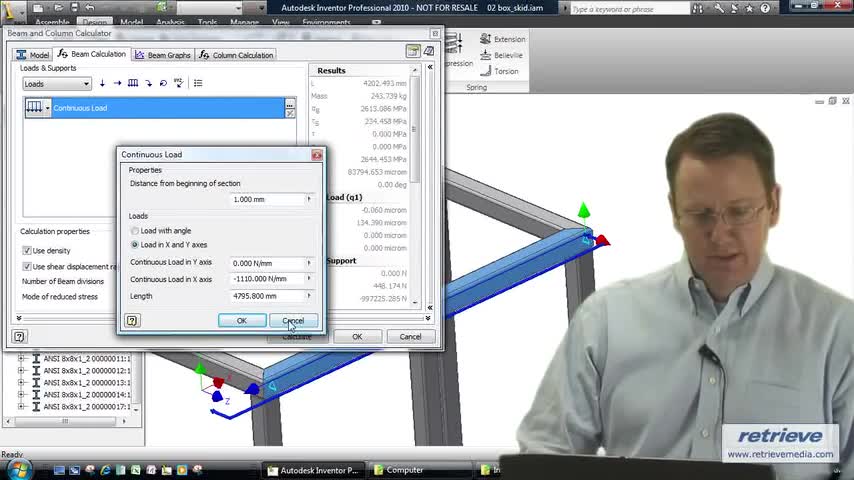Click the search binoculars icon

pos(698,8)
